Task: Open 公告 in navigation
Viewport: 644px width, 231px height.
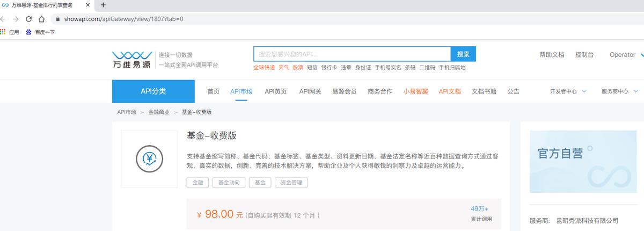Action: tap(513, 92)
